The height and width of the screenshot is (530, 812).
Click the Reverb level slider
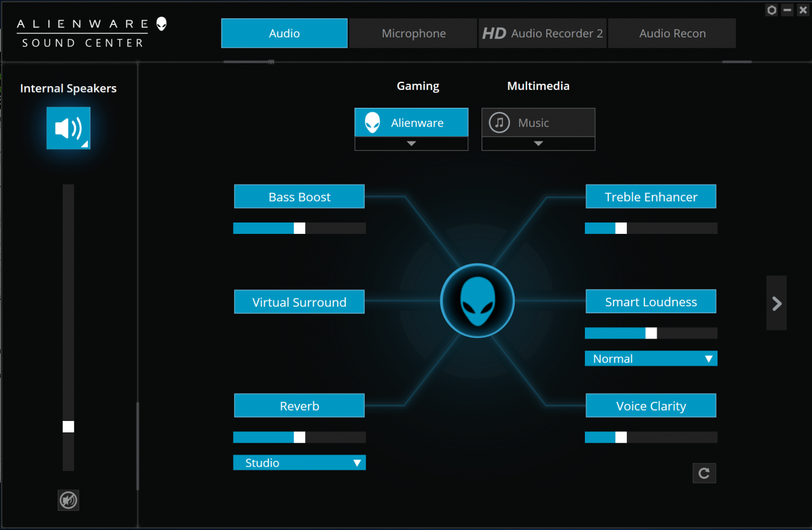point(299,437)
